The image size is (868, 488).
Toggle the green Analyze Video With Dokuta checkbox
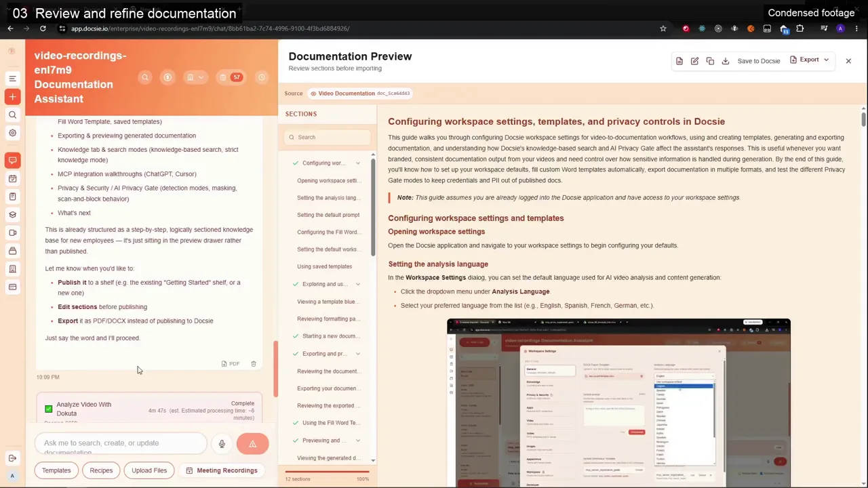pyautogui.click(x=48, y=409)
